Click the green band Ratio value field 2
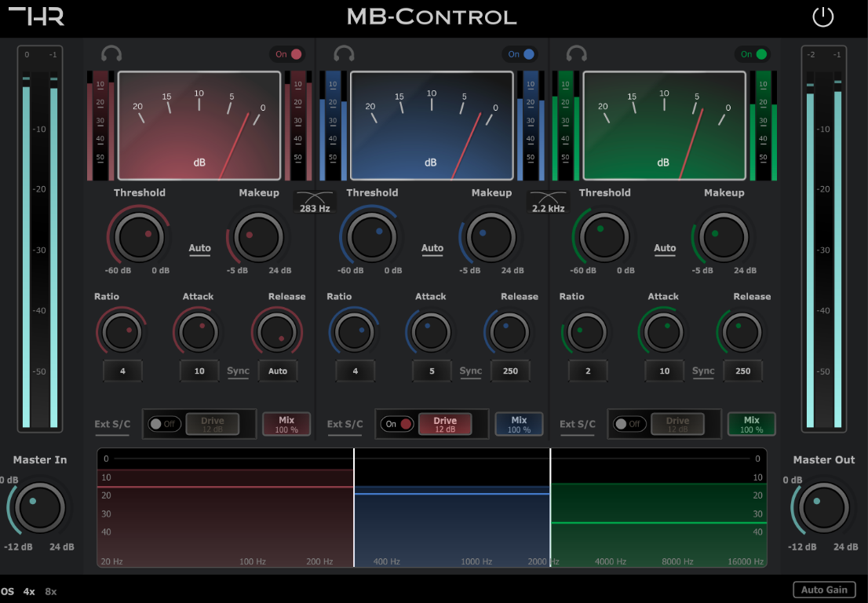The width and height of the screenshot is (868, 603). click(587, 371)
